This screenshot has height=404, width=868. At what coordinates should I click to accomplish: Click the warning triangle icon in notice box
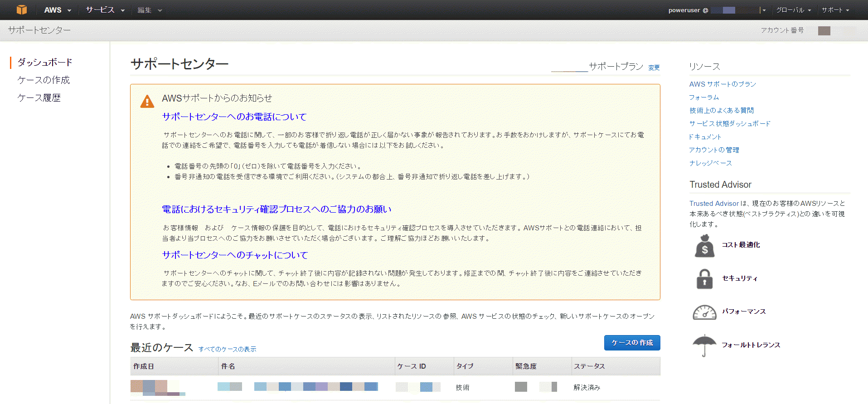pyautogui.click(x=147, y=101)
